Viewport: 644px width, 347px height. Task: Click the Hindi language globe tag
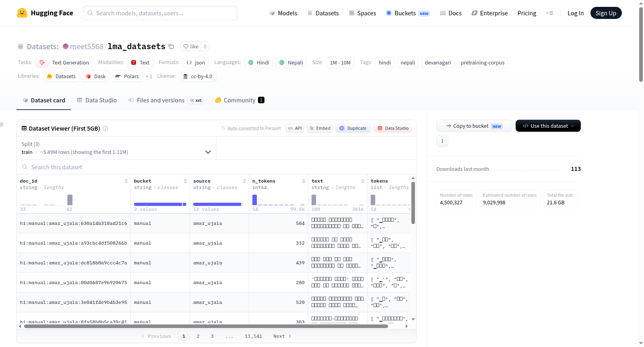pos(258,62)
